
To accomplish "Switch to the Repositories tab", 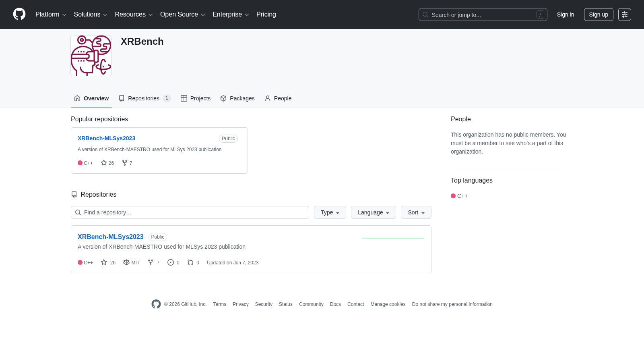I will (145, 98).
